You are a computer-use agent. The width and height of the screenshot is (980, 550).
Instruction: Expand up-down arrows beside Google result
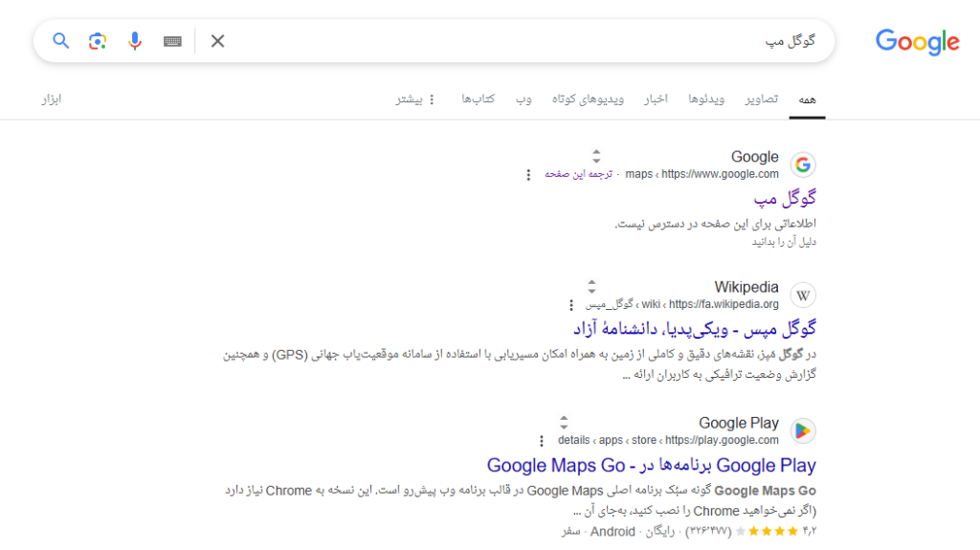(596, 156)
